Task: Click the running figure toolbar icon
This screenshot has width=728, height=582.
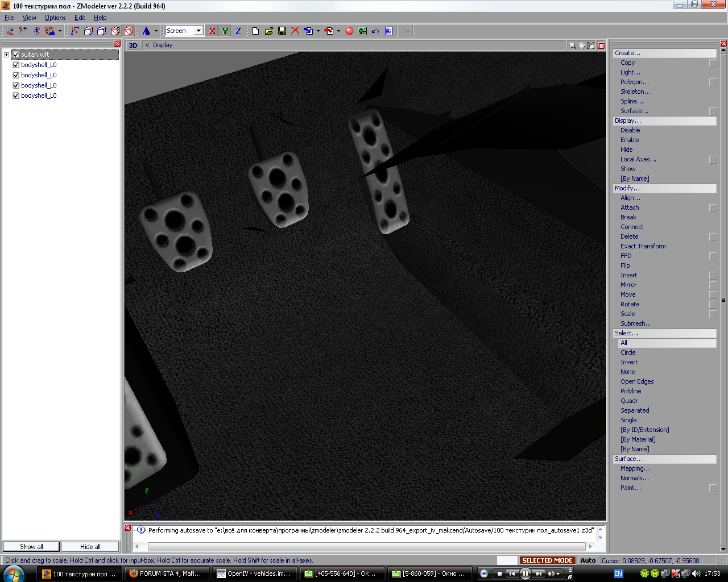Action: [36, 31]
